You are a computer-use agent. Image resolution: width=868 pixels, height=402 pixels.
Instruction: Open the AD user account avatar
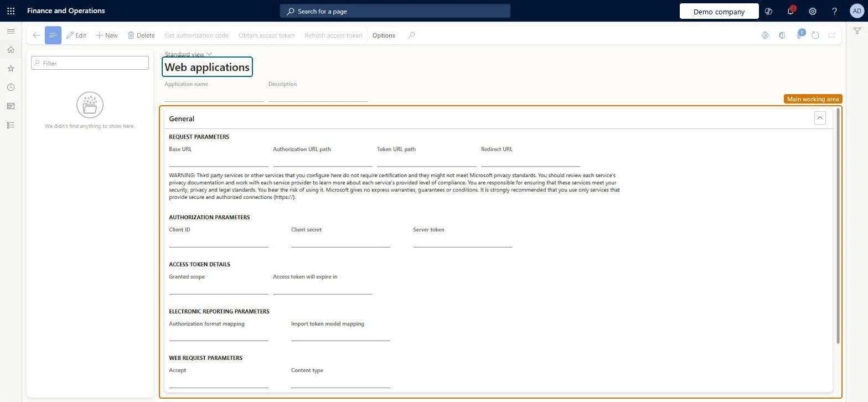(857, 11)
